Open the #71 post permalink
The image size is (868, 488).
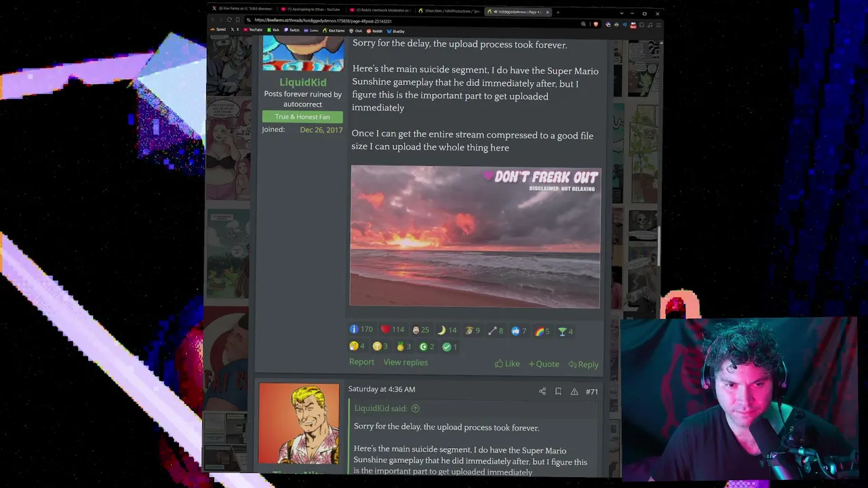click(x=592, y=392)
